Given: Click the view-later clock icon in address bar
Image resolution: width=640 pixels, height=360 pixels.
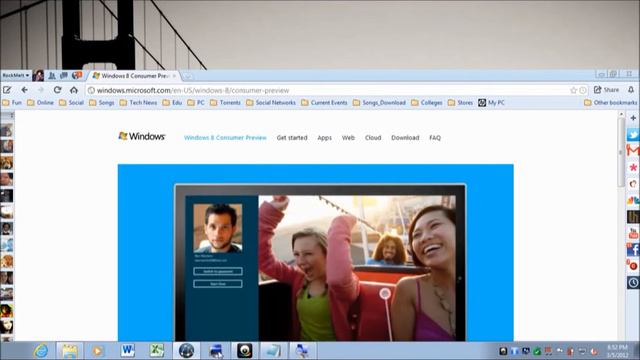Looking at the screenshot, I should [x=583, y=90].
